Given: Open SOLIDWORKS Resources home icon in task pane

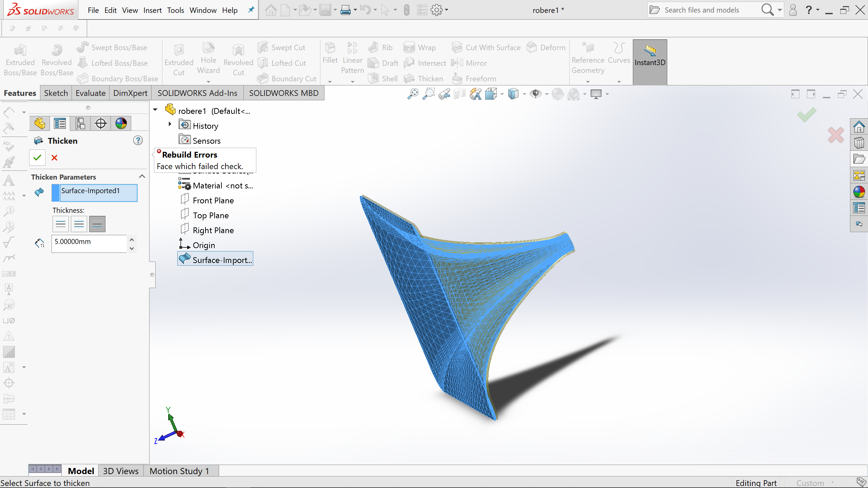Looking at the screenshot, I should [859, 127].
